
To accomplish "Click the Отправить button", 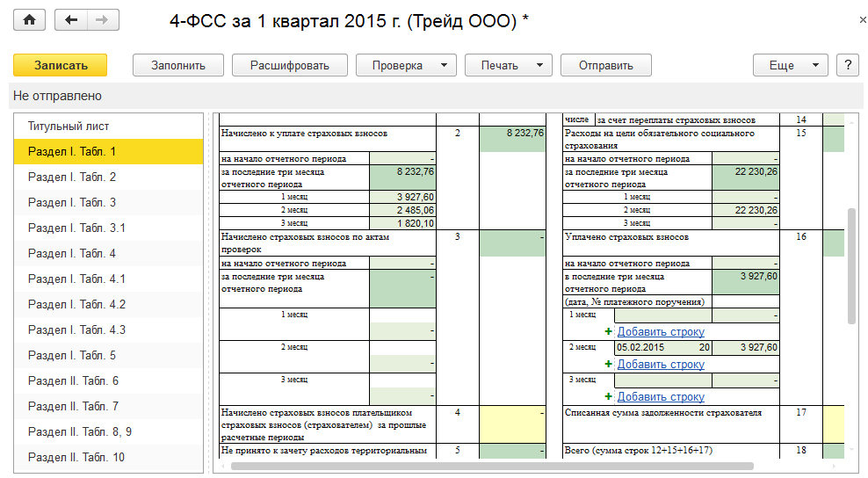I will coord(607,65).
